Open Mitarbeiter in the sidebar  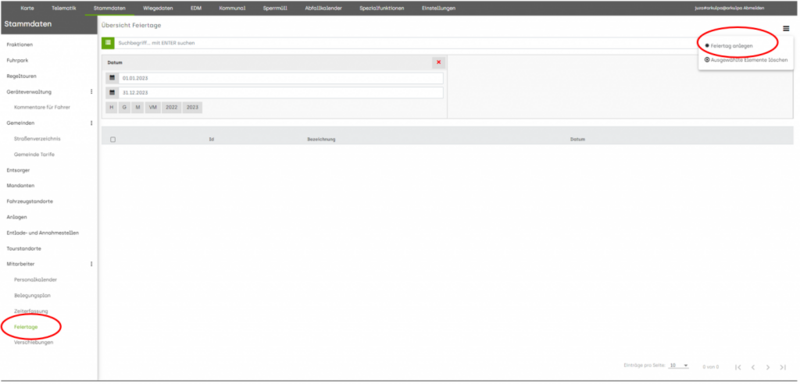coord(21,264)
